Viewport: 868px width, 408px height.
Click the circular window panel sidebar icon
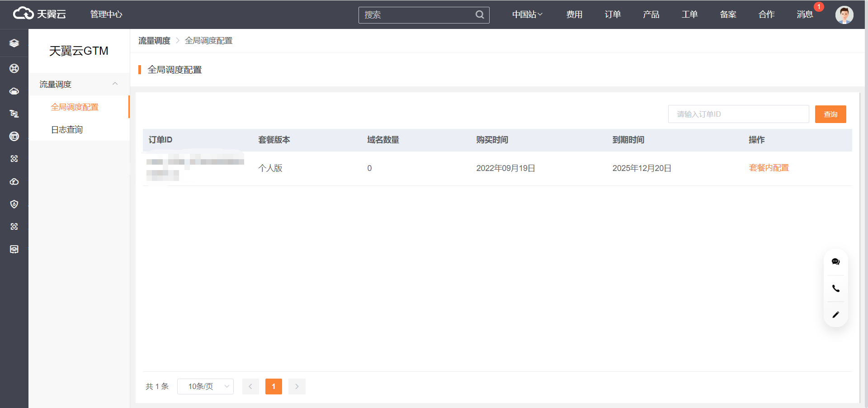[x=14, y=136]
